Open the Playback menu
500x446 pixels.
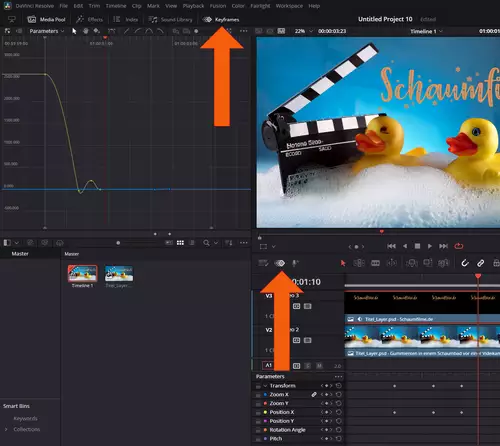pyautogui.click(x=193, y=6)
